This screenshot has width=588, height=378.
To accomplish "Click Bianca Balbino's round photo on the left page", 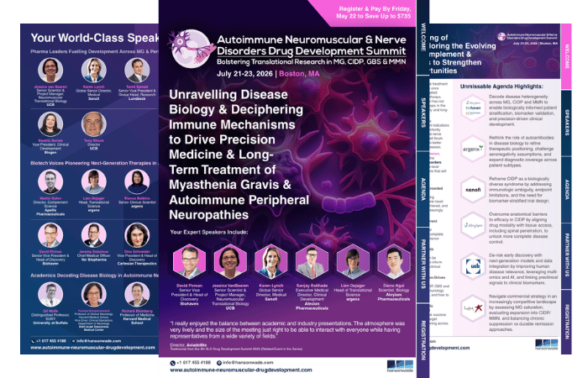I will tap(137, 181).
